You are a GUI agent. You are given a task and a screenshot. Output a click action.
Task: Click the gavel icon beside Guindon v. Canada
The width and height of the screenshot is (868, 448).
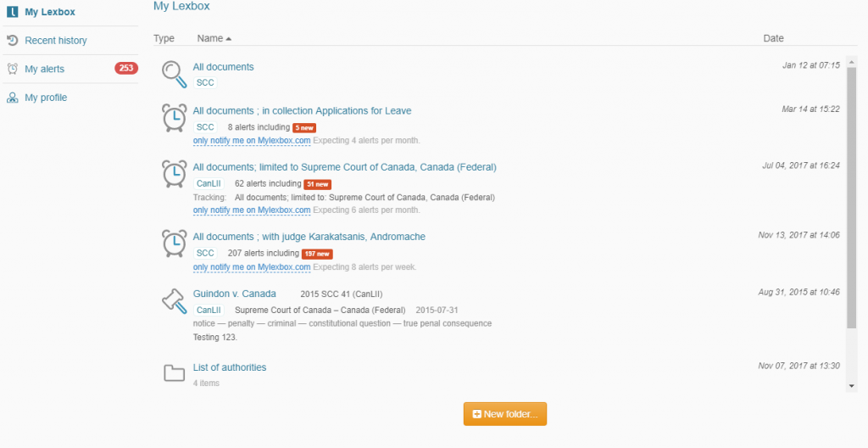174,300
